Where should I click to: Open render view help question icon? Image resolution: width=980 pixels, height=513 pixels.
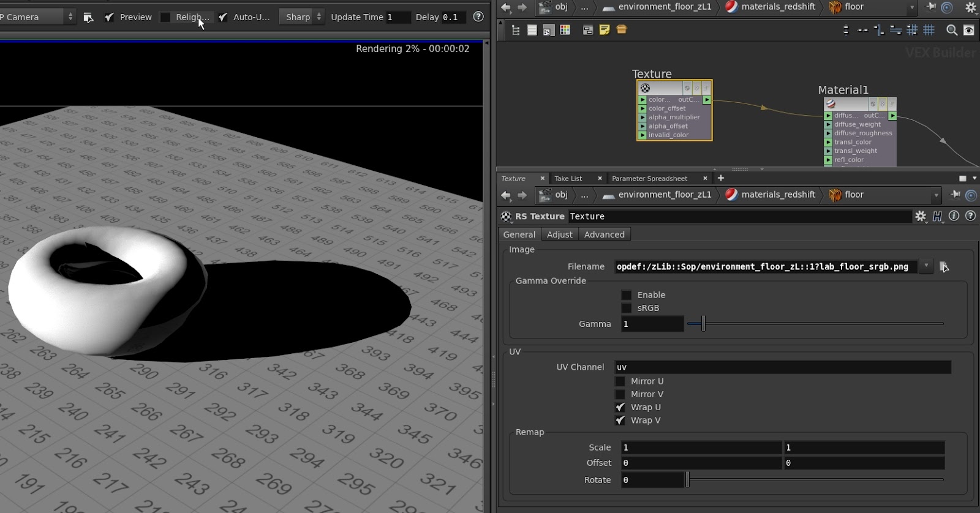click(x=478, y=17)
